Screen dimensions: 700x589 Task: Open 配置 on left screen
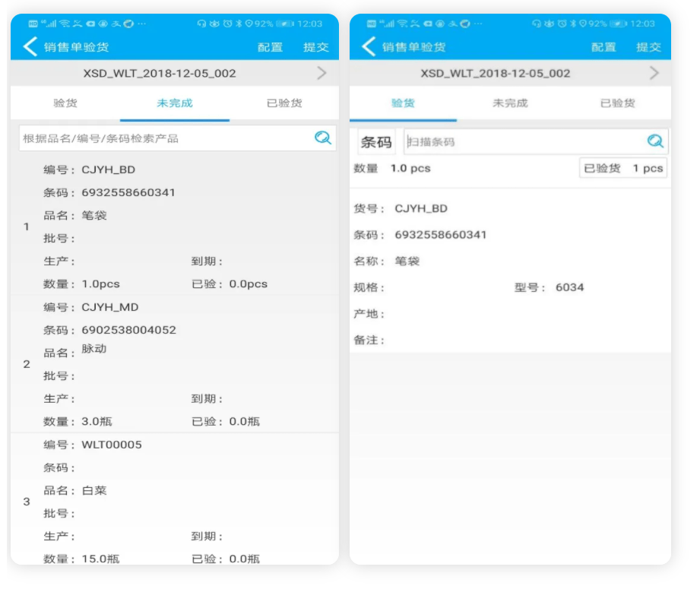click(270, 47)
